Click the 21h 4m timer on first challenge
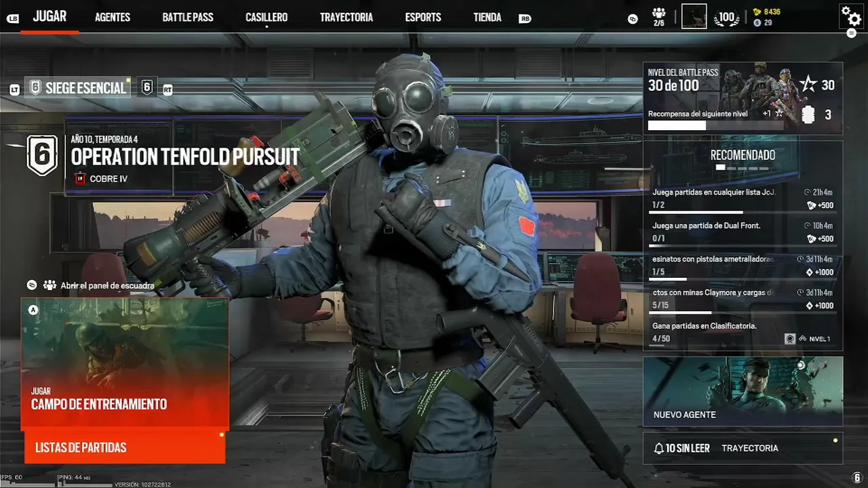The width and height of the screenshot is (868, 488). tap(818, 192)
